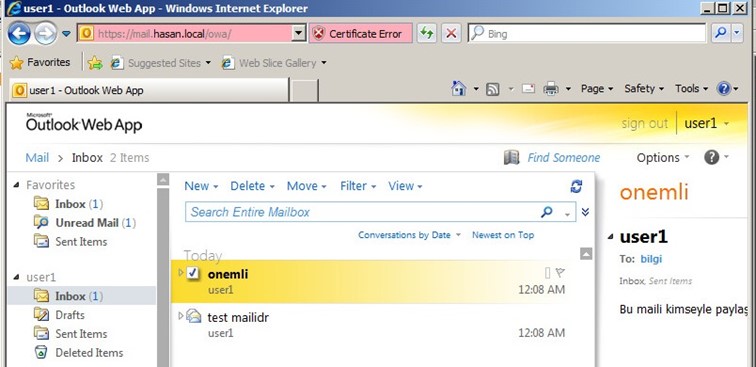Click the printer icon in command bar

click(x=551, y=89)
